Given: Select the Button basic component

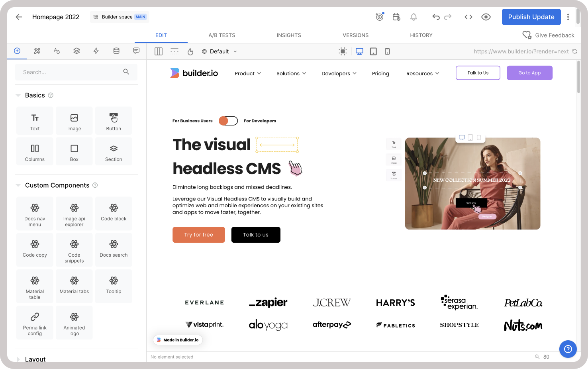Looking at the screenshot, I should (114, 121).
